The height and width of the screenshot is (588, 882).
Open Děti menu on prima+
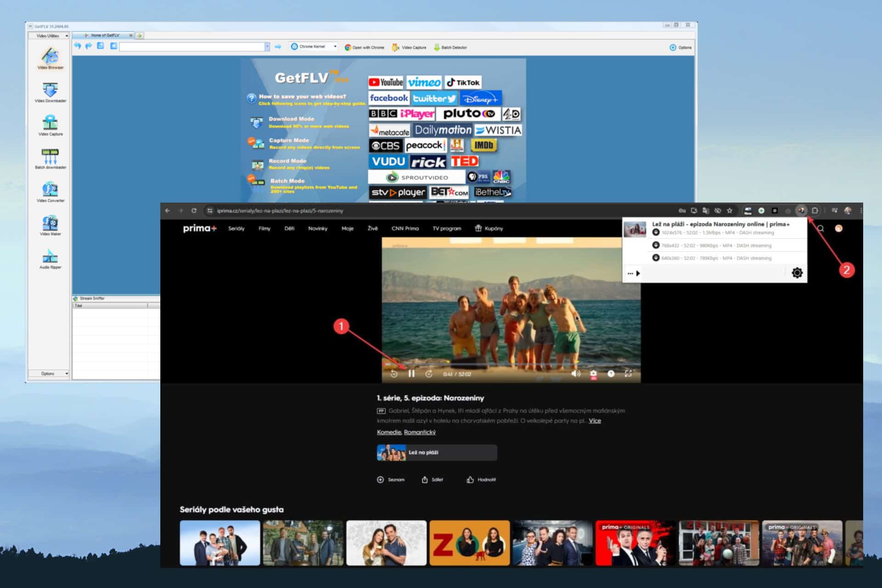click(x=289, y=228)
